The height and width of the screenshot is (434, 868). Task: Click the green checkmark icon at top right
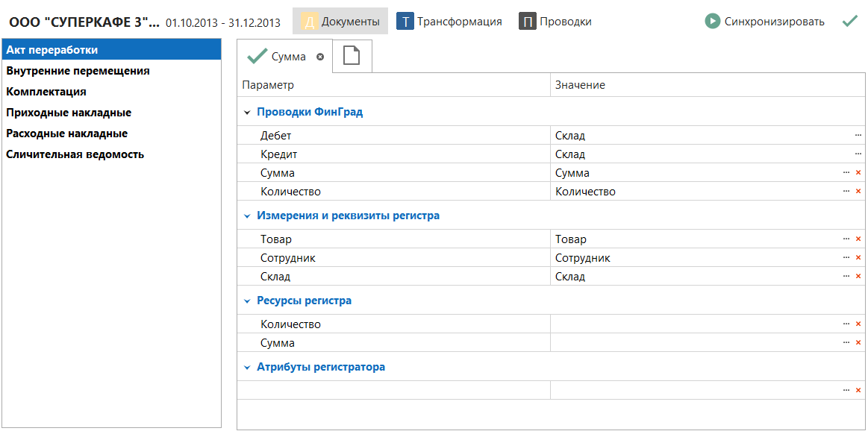(849, 22)
